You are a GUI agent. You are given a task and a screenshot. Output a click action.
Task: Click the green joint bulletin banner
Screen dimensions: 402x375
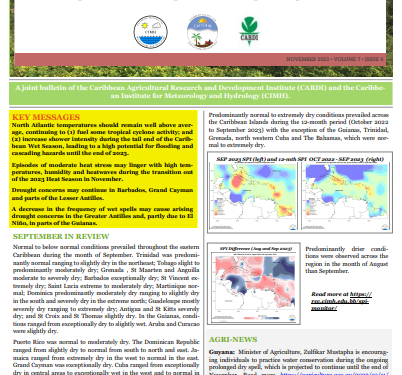point(201,92)
